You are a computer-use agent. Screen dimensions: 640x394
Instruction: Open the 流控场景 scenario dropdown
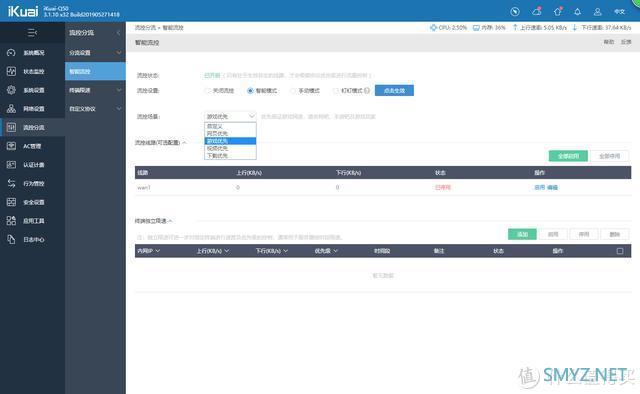[x=230, y=116]
